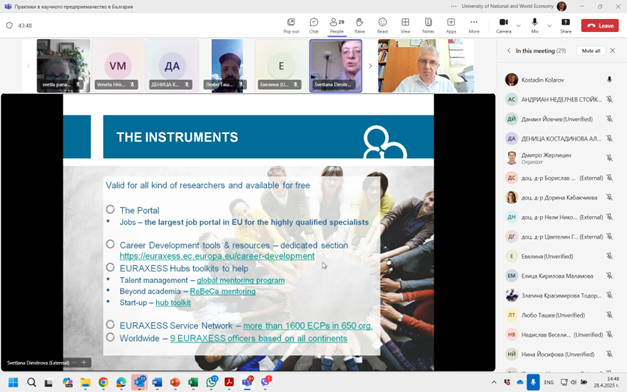Show next participant videos with right chevron
Viewport: 627px width, 392px height.
pos(370,66)
